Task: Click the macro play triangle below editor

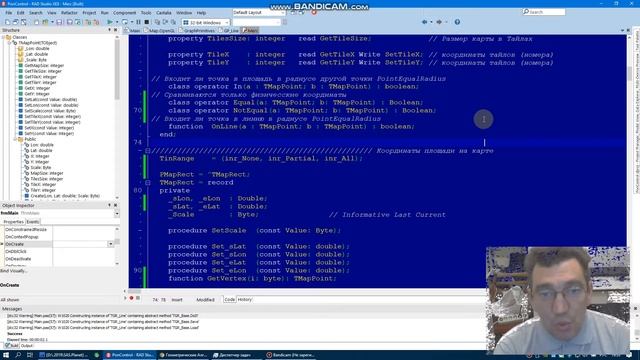Action: (x=126, y=298)
